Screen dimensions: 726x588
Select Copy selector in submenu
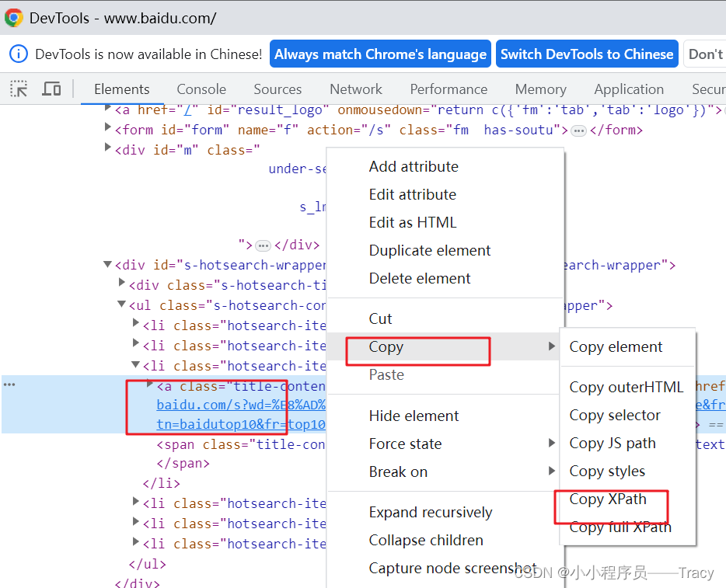628,415
